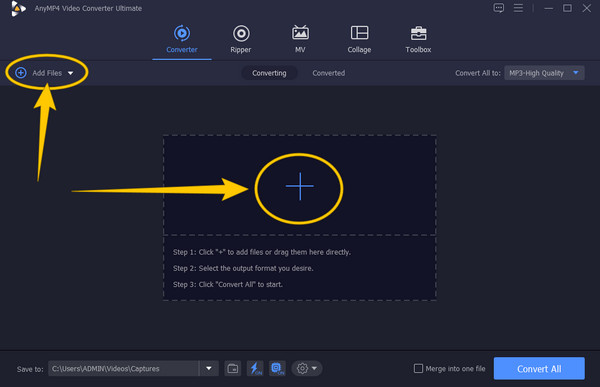Open the hamburger menu icon
Image resolution: width=600 pixels, height=387 pixels.
(518, 8)
